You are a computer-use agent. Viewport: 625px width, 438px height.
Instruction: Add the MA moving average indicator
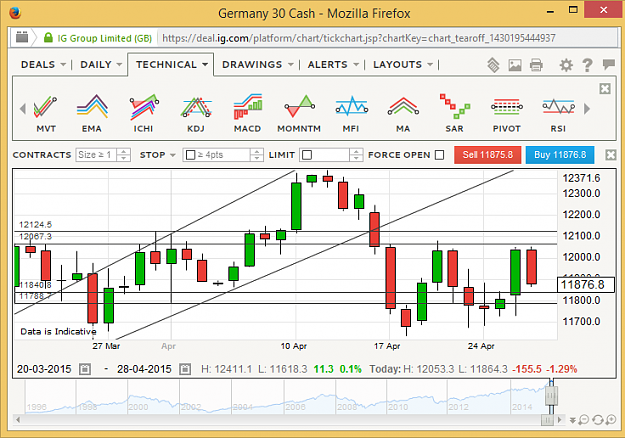pyautogui.click(x=403, y=113)
